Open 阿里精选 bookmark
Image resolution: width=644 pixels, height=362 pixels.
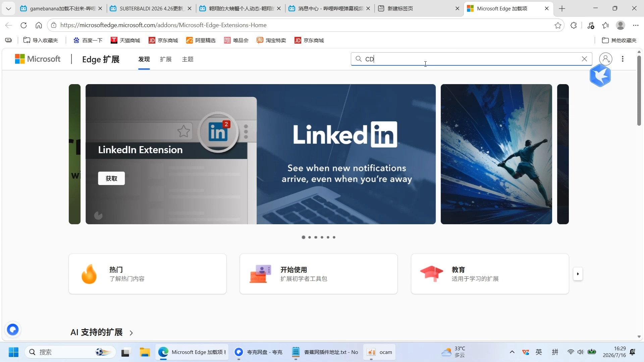tap(201, 40)
